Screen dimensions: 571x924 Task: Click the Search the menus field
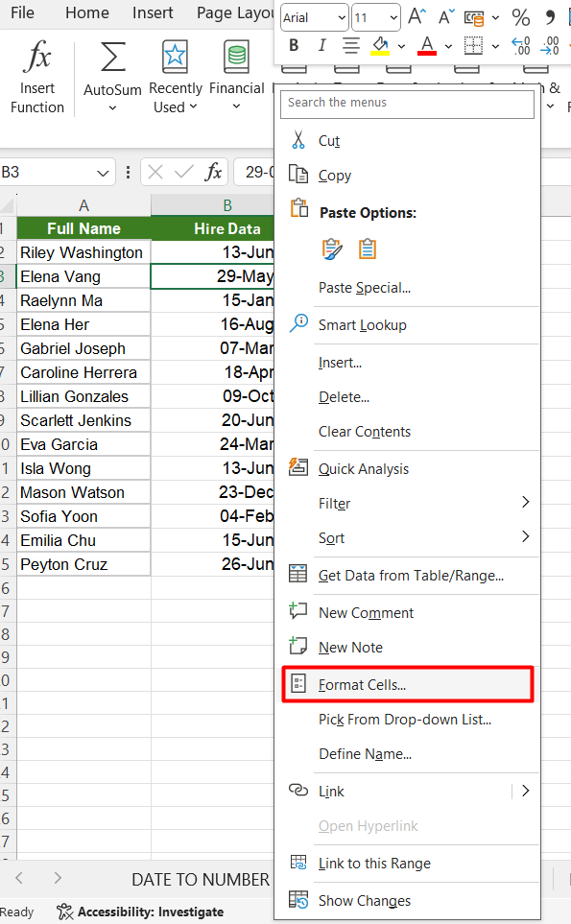pyautogui.click(x=407, y=103)
